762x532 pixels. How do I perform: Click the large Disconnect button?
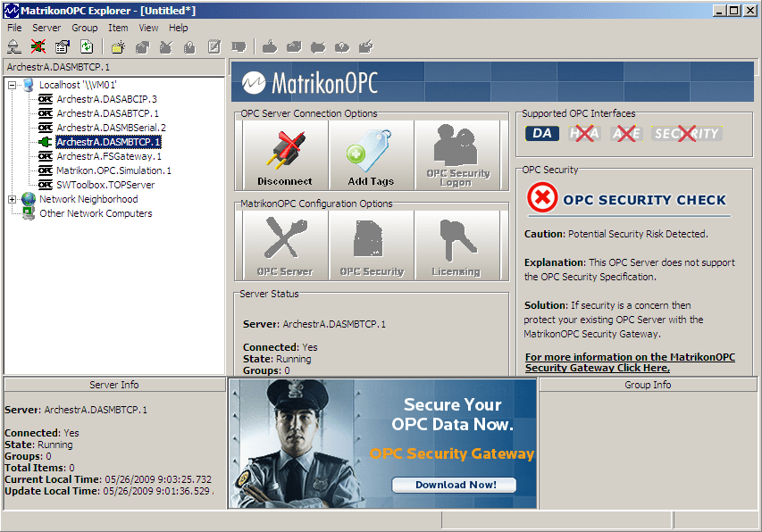(285, 155)
